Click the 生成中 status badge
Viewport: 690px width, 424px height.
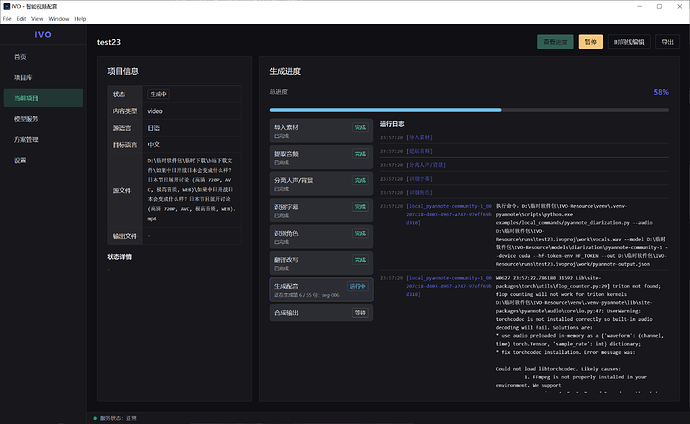[158, 94]
